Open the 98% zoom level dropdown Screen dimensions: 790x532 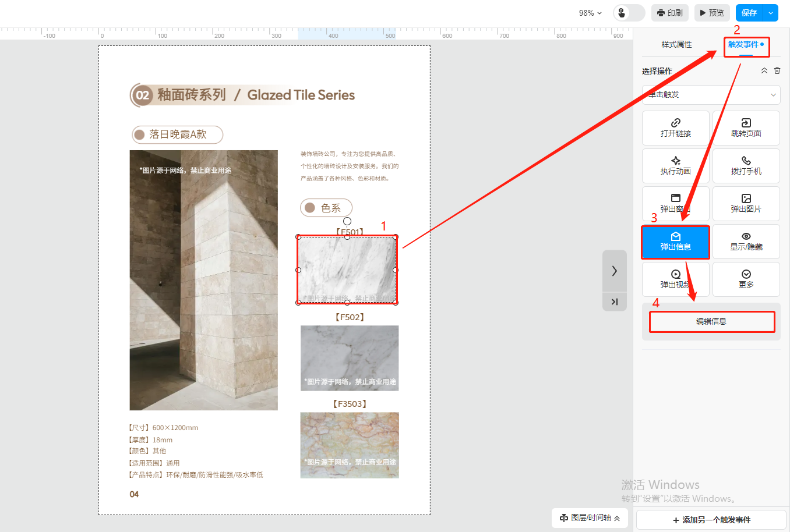[x=590, y=13]
